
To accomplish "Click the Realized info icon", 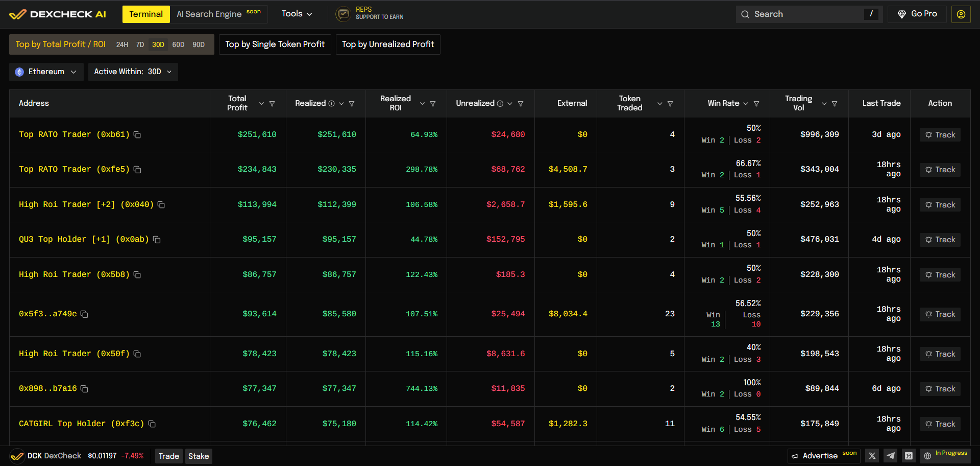I will coord(332,104).
